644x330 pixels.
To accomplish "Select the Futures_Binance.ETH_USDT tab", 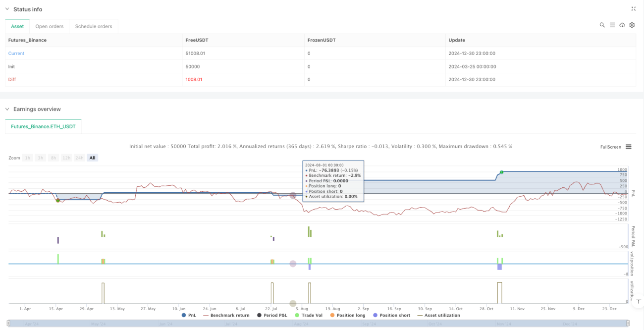I will point(43,126).
